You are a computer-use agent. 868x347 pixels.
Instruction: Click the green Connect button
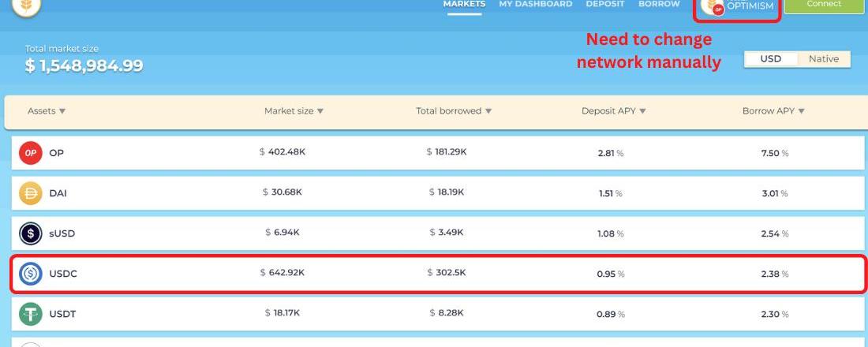(824, 6)
